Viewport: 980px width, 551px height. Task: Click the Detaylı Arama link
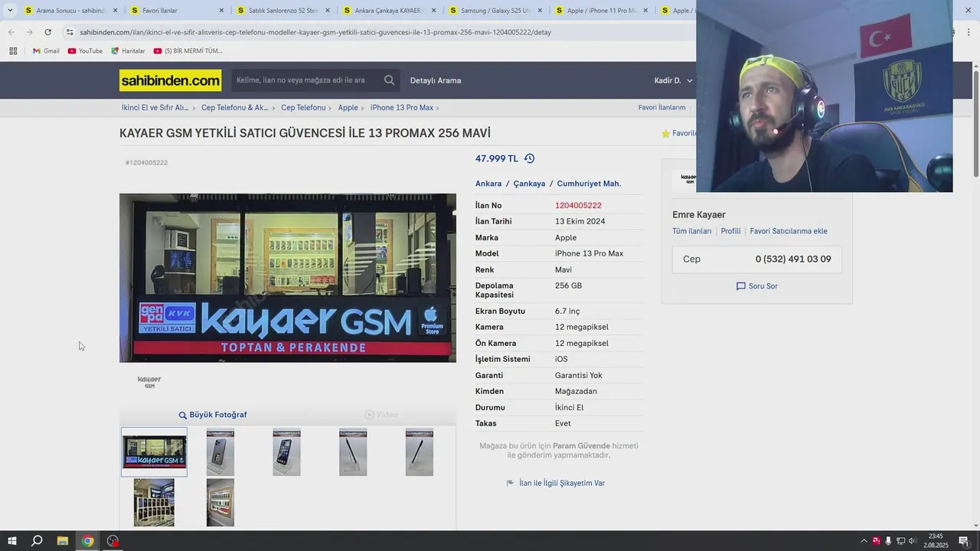coord(436,80)
